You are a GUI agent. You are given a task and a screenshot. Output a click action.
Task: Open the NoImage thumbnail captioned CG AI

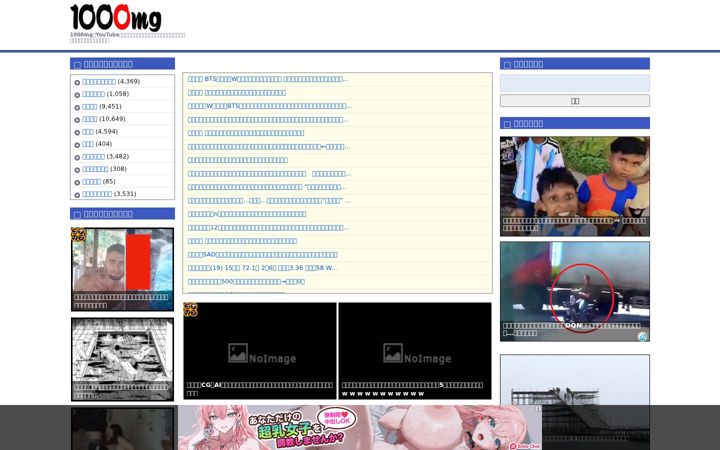[259, 351]
